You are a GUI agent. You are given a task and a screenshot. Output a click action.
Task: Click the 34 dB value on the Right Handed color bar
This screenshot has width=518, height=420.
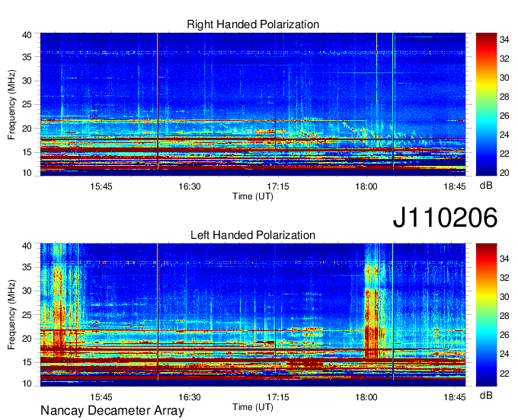pos(504,40)
